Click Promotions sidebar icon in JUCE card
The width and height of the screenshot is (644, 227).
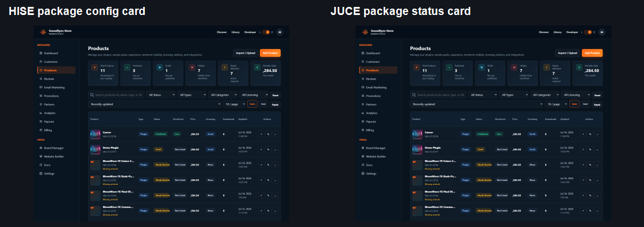(363, 96)
